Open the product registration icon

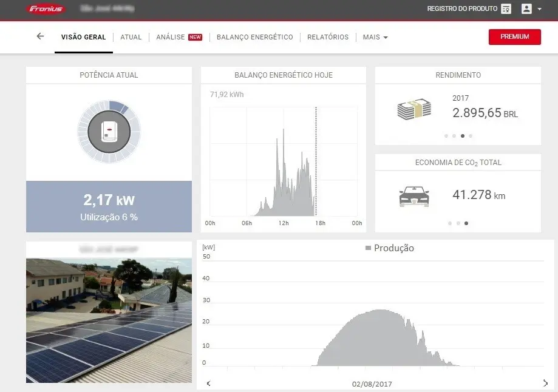point(506,9)
